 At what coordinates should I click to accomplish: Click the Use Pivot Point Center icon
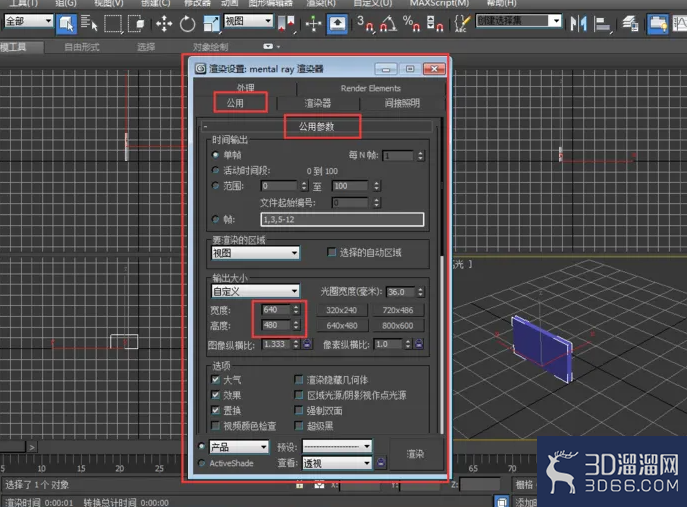tap(287, 23)
